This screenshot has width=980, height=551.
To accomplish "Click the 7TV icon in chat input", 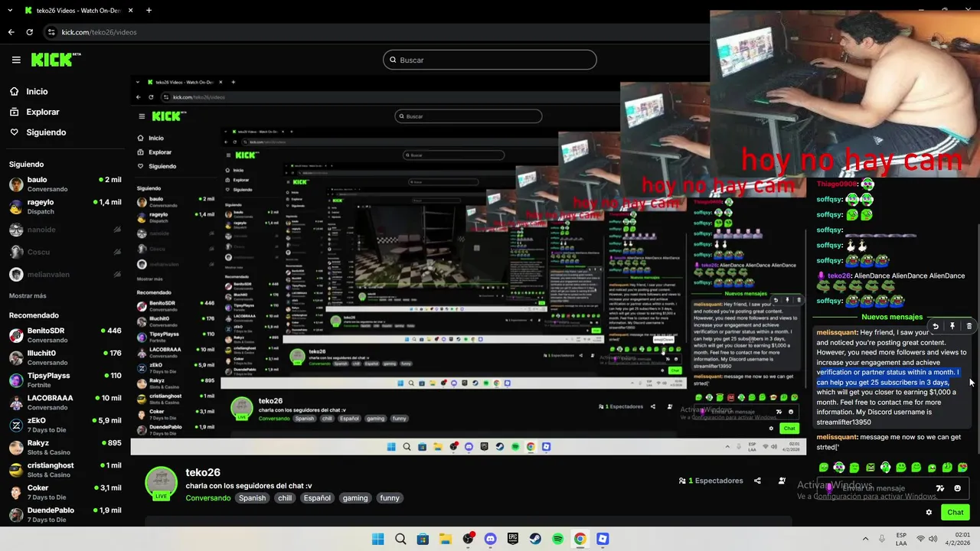I will pos(940,488).
